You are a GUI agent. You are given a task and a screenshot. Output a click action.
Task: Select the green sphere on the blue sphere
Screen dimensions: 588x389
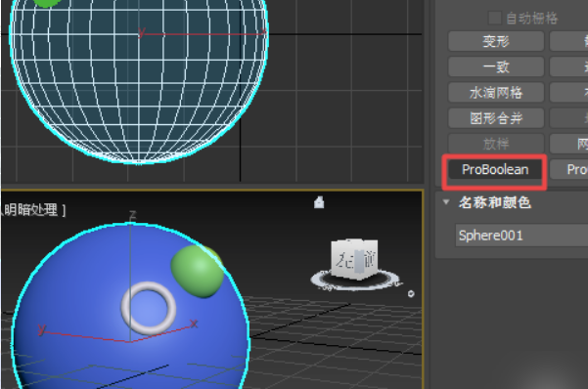[197, 272]
